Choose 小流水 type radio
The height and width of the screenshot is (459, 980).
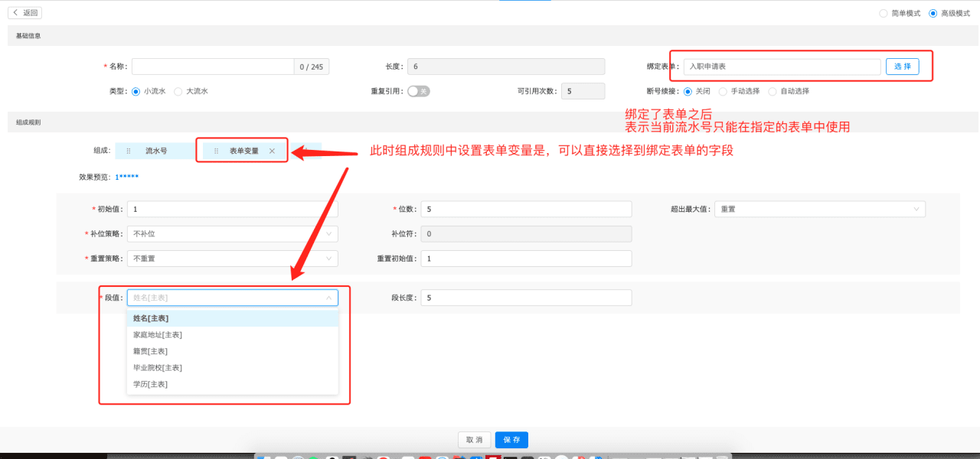pyautogui.click(x=136, y=91)
